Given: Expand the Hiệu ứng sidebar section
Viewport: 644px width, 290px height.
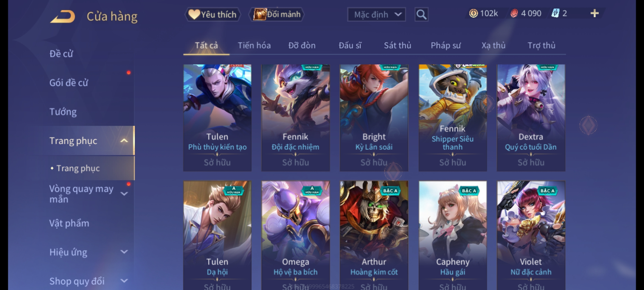Looking at the screenshot, I should pyautogui.click(x=124, y=252).
